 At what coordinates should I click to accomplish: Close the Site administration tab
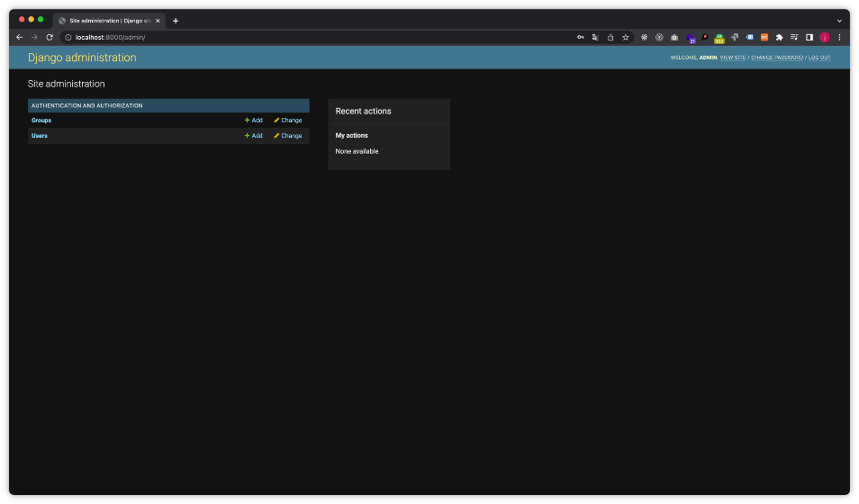(158, 21)
